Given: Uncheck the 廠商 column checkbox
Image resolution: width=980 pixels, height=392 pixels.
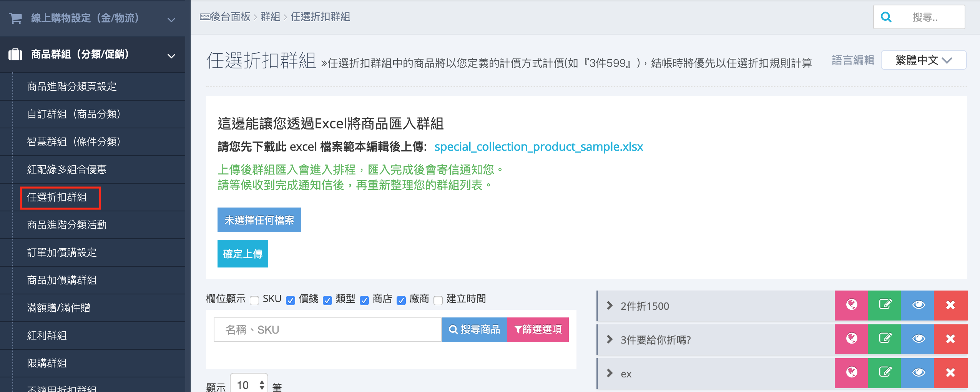Looking at the screenshot, I should [x=401, y=300].
